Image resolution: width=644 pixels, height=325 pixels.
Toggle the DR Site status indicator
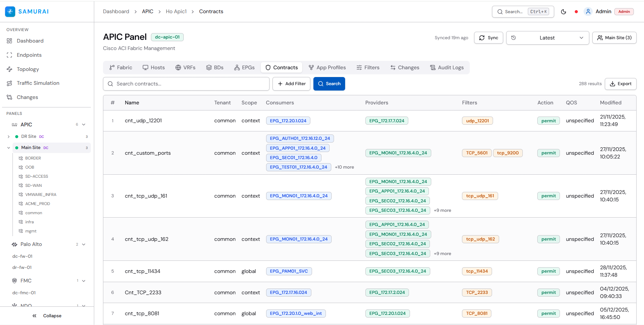(16, 136)
